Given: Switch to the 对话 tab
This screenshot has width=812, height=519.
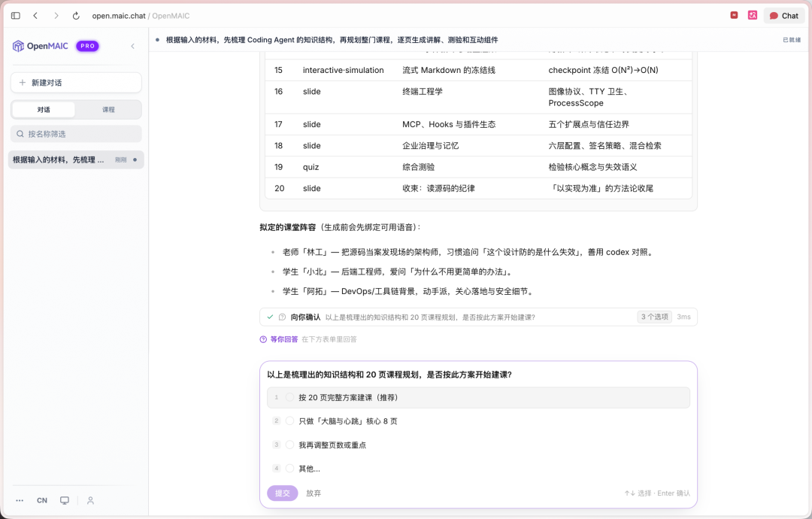Looking at the screenshot, I should tap(44, 110).
